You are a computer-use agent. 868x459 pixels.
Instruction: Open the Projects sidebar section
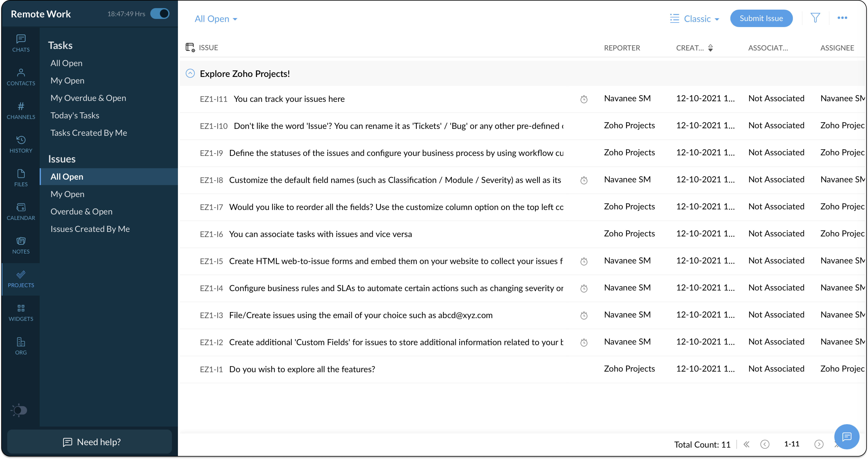[x=21, y=279]
